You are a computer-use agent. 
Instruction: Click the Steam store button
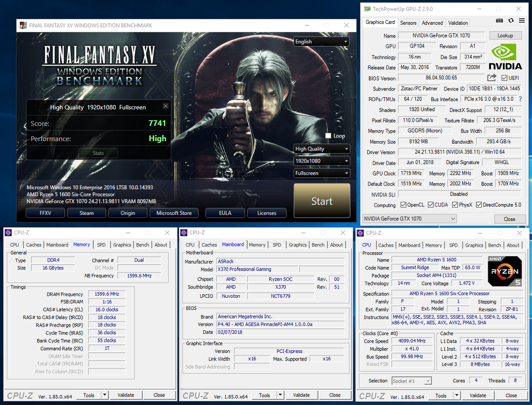click(86, 213)
